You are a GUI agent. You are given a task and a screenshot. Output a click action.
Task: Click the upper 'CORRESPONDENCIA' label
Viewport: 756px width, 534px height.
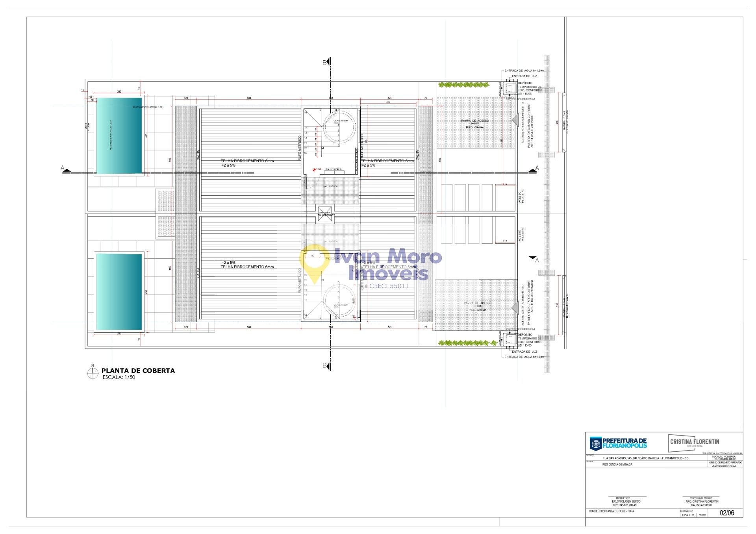pos(521,99)
